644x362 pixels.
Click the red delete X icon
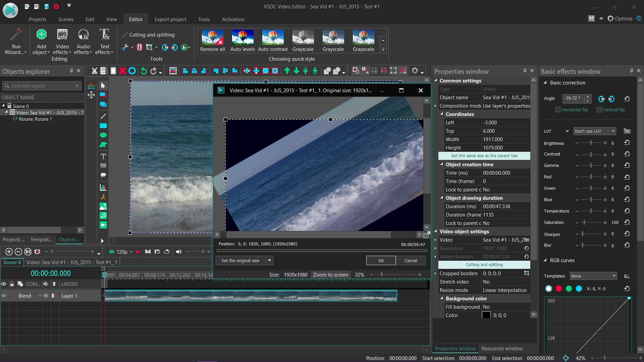123,71
